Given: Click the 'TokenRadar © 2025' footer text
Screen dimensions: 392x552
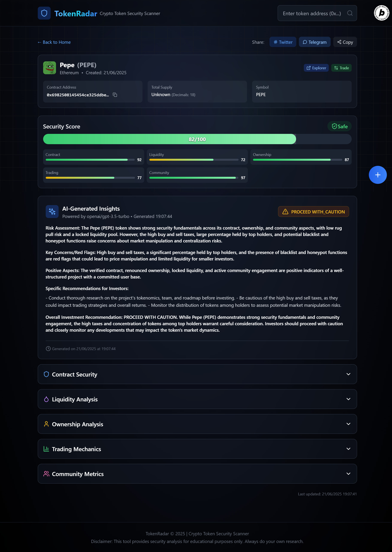Looking at the screenshot, I should click(165, 534).
